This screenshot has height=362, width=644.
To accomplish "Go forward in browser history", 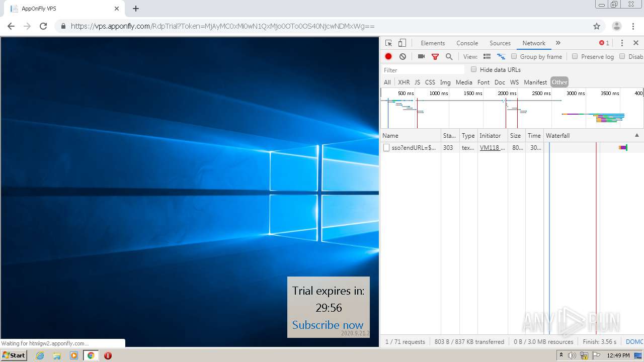I will [x=27, y=26].
